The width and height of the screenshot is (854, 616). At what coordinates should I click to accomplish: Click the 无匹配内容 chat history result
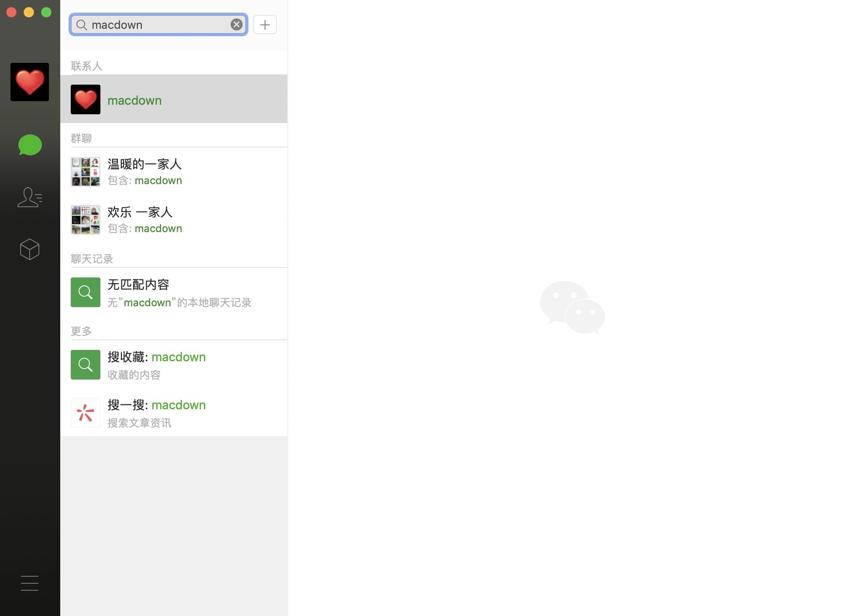pos(174,292)
